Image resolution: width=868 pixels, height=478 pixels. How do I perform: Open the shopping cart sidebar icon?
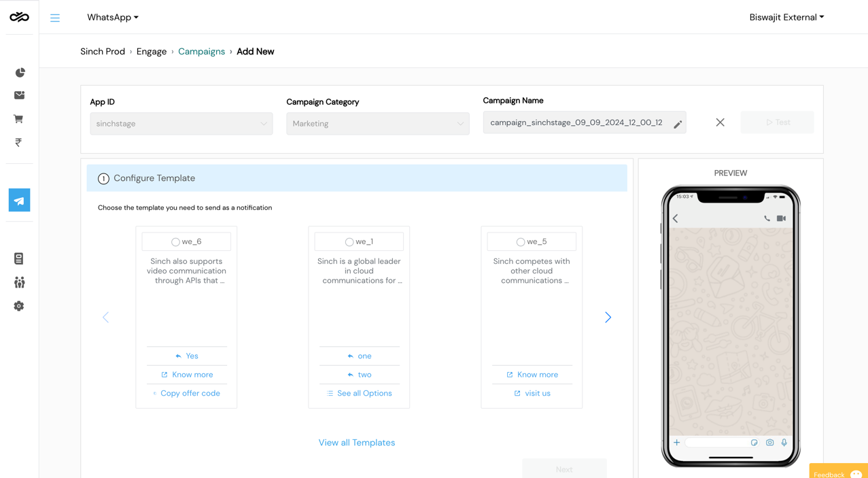[18, 119]
